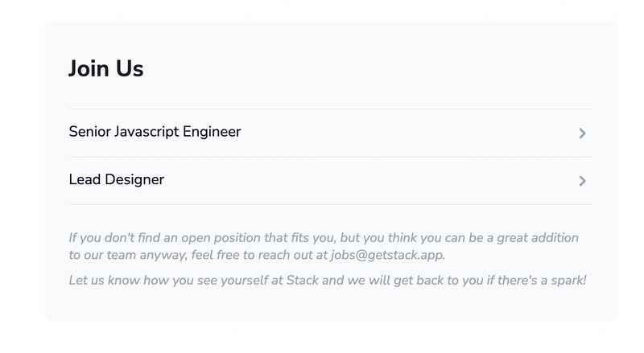Select the word 'Engineer' in first listing
This screenshot has height=353, width=644.
(212, 132)
